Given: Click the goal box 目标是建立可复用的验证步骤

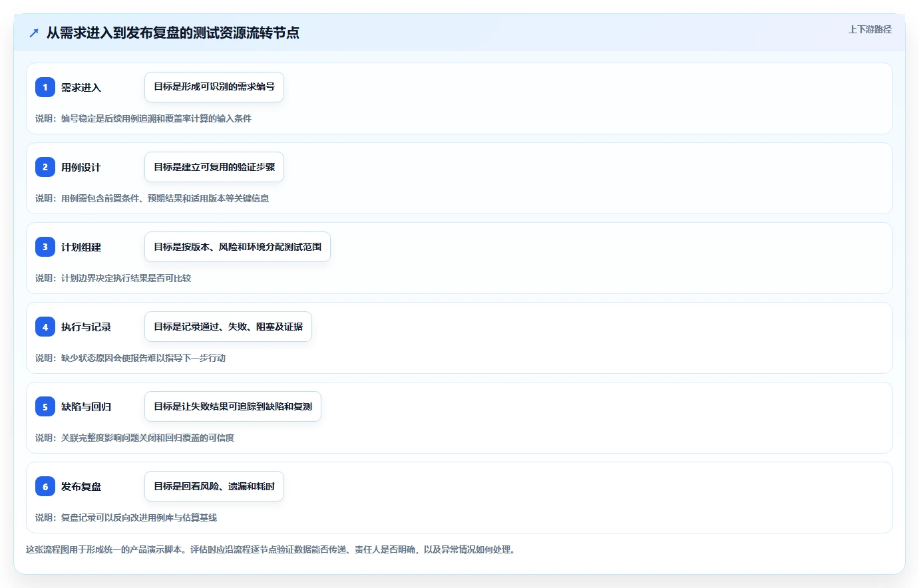Looking at the screenshot, I should pyautogui.click(x=214, y=167).
